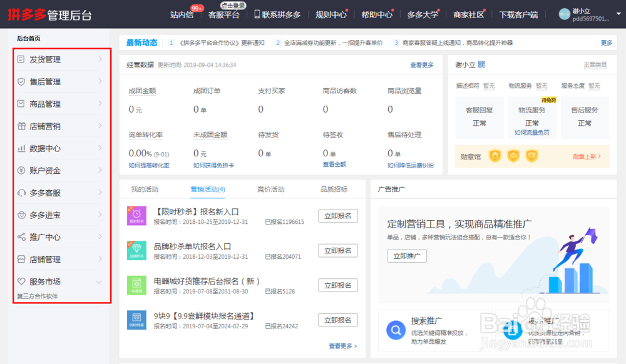
Task: Click the 品牌秒杀 activity thumbnail icon
Action: tap(136, 250)
